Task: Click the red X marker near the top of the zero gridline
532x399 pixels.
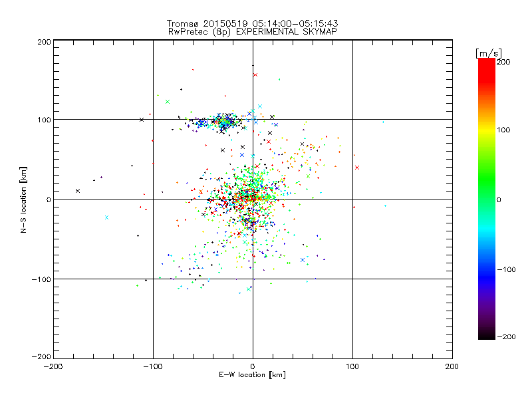Action: (x=255, y=75)
